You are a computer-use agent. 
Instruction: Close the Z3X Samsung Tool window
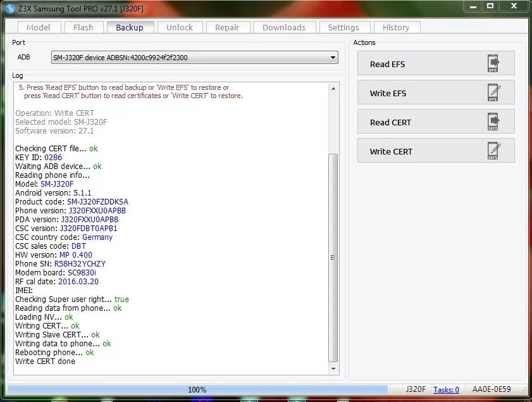514,6
